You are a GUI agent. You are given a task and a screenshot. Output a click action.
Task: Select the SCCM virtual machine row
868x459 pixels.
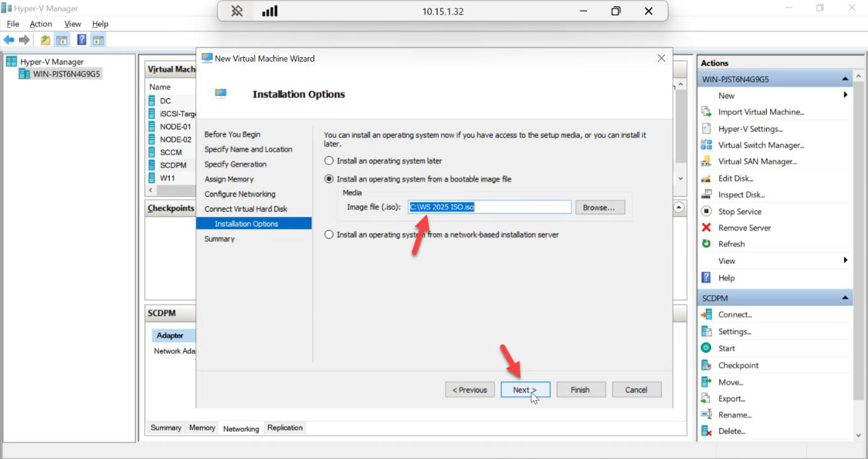pyautogui.click(x=171, y=152)
